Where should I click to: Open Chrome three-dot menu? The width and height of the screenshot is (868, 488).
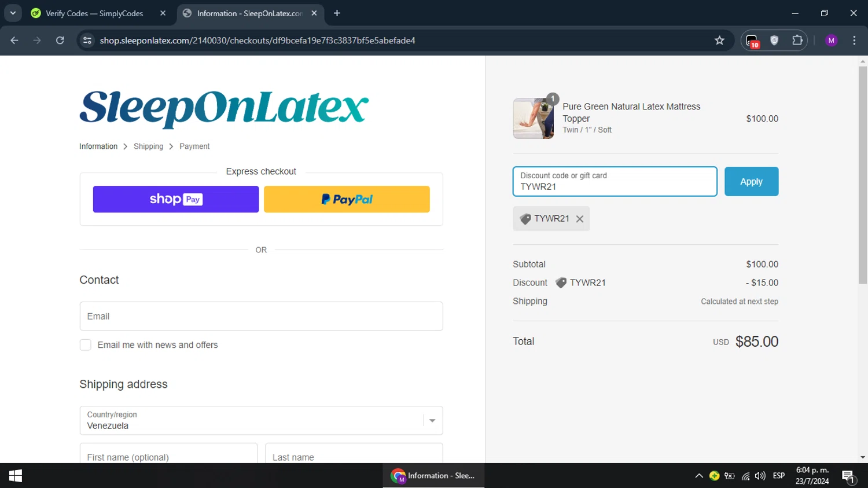pyautogui.click(x=854, y=41)
